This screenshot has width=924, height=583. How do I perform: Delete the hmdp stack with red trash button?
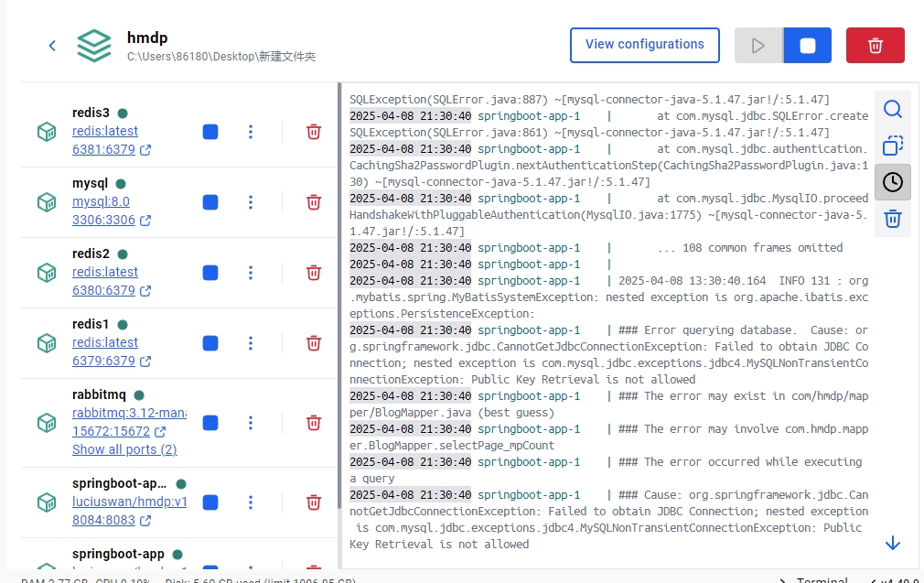(876, 46)
